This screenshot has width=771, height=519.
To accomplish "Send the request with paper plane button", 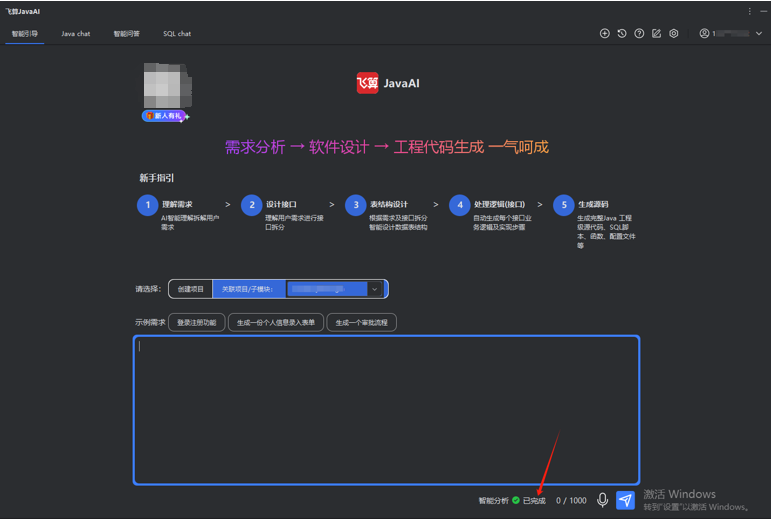I will coord(625,500).
